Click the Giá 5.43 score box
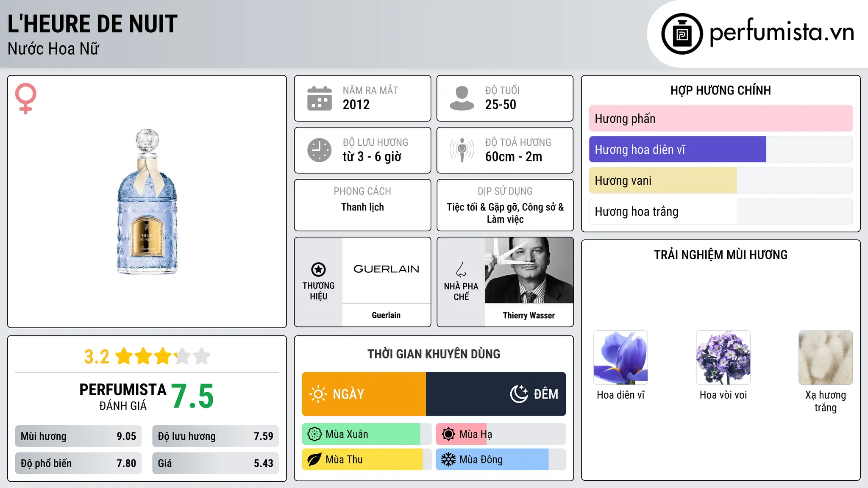The height and width of the screenshot is (488, 868). 216,463
